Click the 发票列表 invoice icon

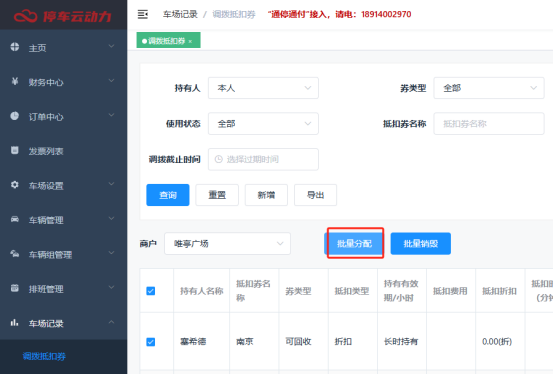[14, 150]
